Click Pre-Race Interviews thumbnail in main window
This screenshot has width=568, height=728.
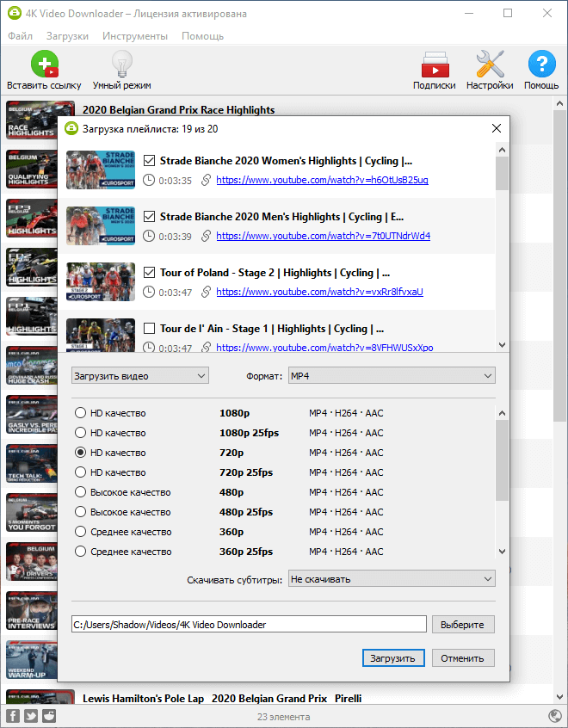[x=32, y=611]
